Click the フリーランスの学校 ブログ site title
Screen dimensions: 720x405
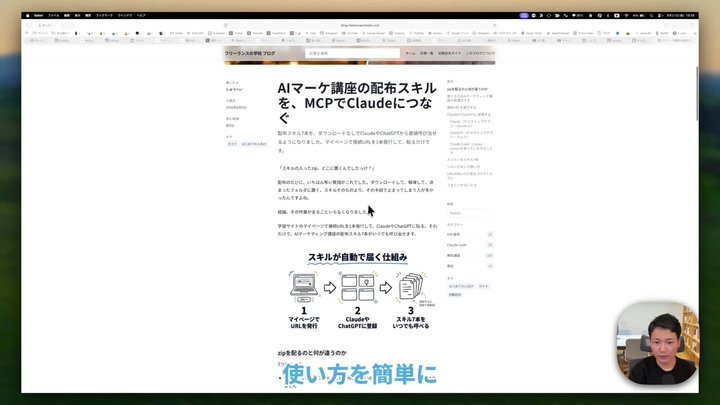tap(250, 53)
